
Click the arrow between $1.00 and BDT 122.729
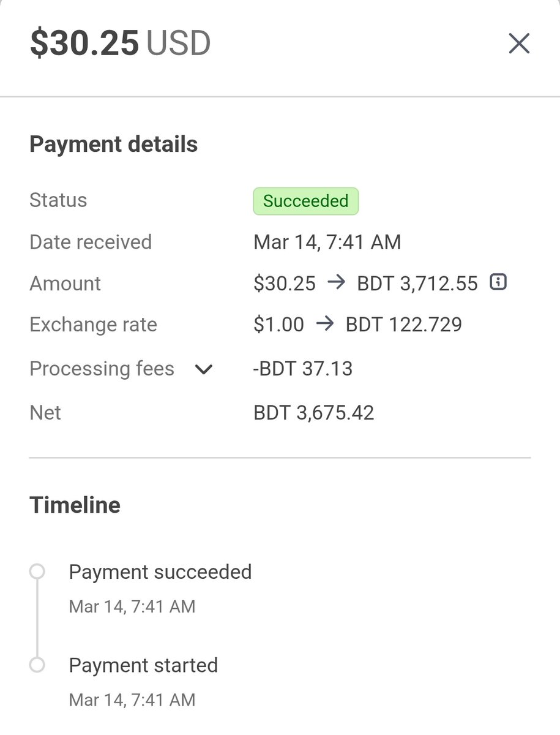click(325, 324)
